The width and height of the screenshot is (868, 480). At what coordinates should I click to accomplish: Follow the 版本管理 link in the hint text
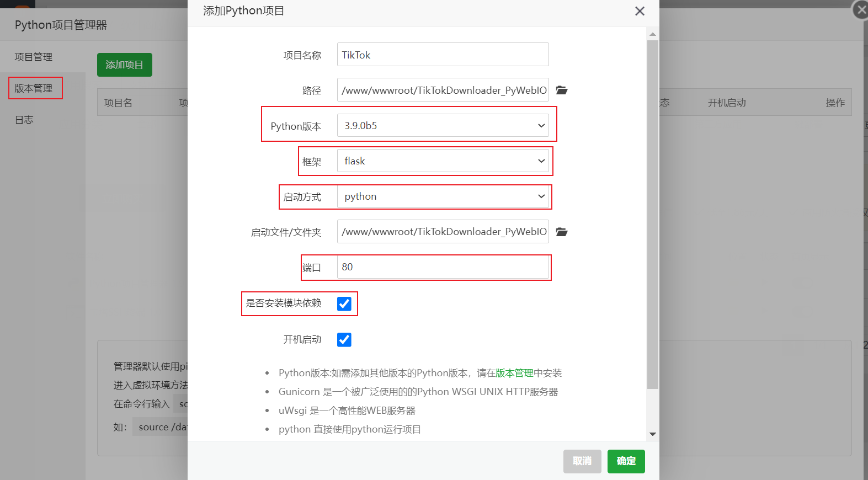pyautogui.click(x=514, y=373)
